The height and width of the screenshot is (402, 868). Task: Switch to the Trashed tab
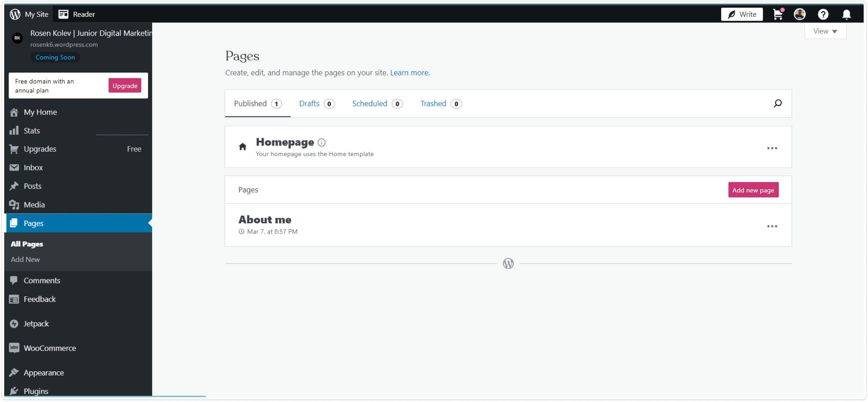[441, 104]
